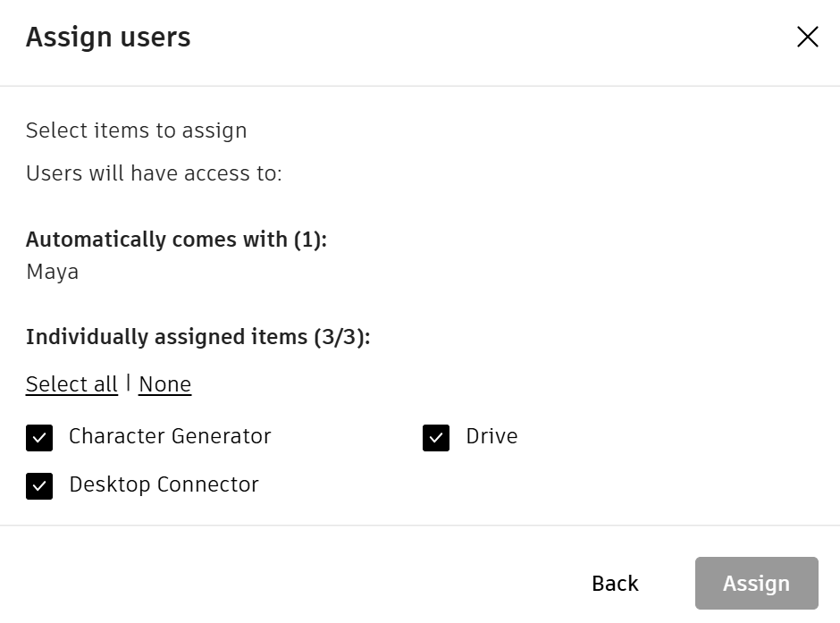This screenshot has width=840, height=623.
Task: Click the Assign users dialog title
Action: tap(108, 38)
